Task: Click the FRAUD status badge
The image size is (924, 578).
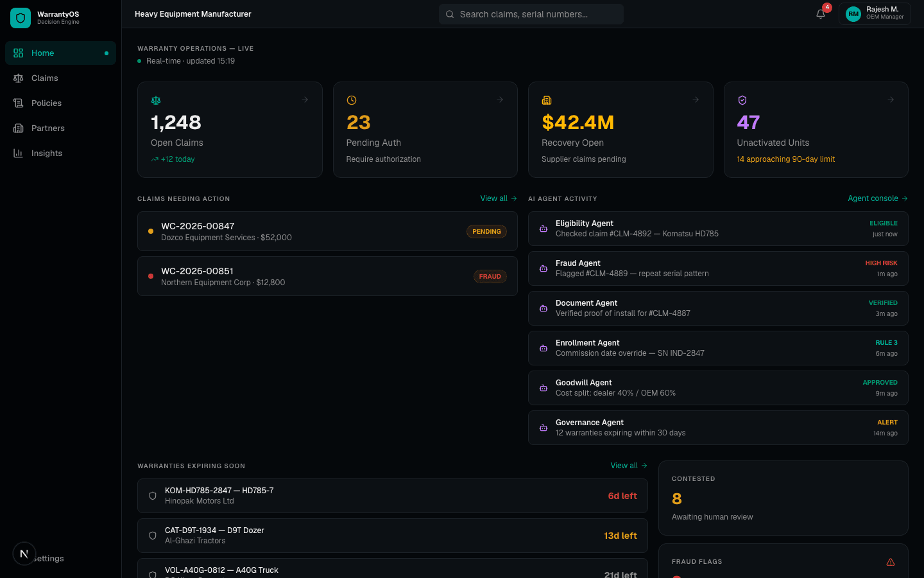Action: [490, 277]
